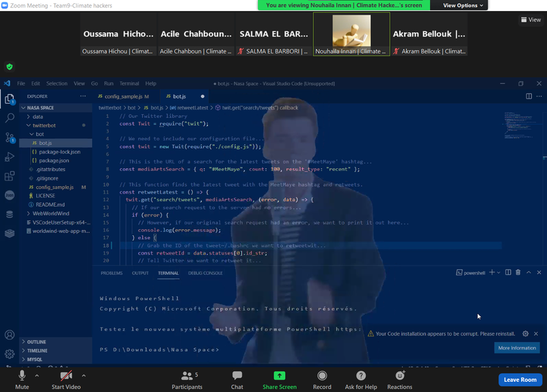The width and height of the screenshot is (547, 392).
Task: Click the Leave Room button
Action: coord(520,380)
